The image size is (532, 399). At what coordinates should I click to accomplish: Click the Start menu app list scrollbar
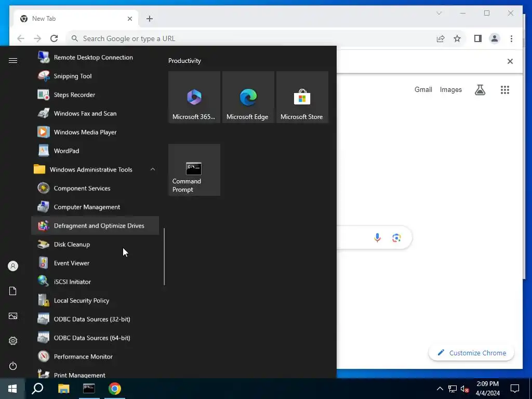164,257
